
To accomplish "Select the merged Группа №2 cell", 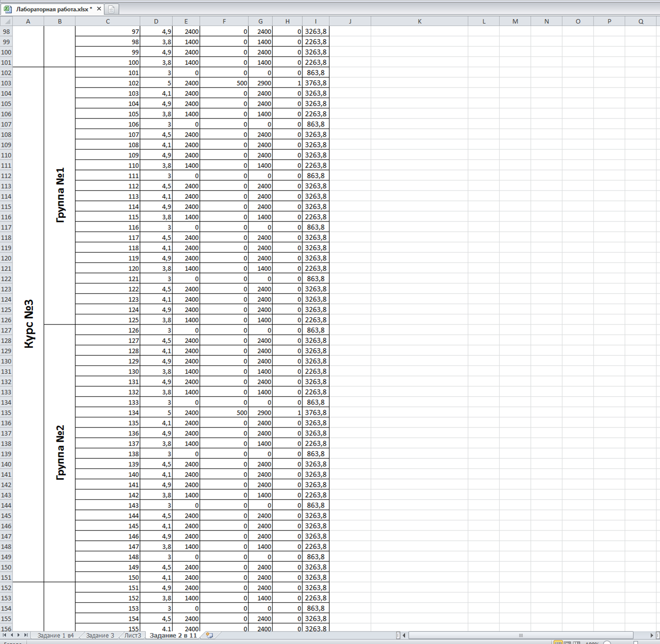I will 60,453.
